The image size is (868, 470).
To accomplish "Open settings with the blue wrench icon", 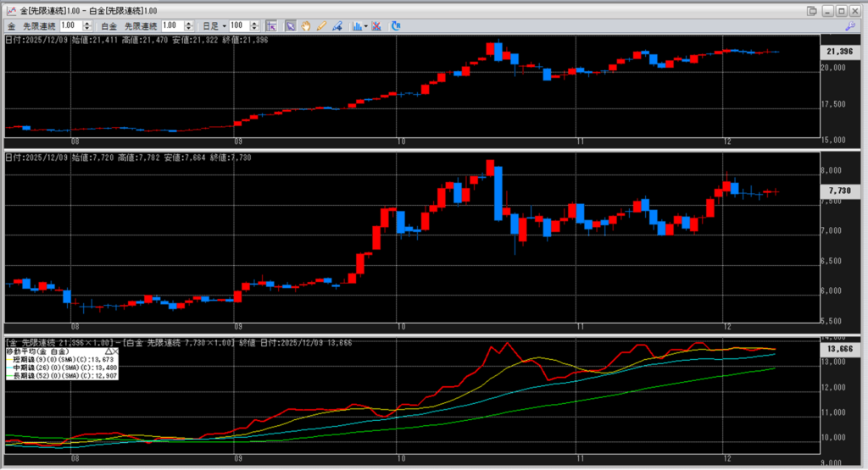I will tap(850, 26).
